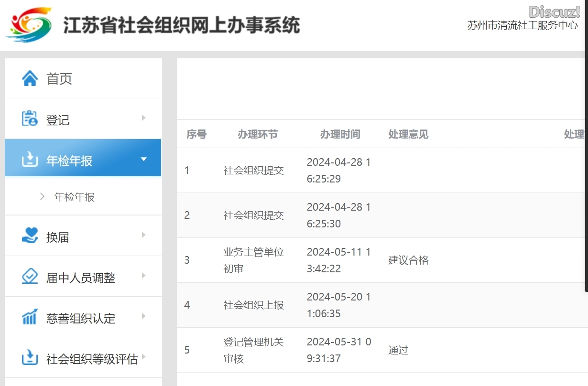This screenshot has width=588, height=386.
Task: Click the checkmark icon beside 届中人员调整
Action: pos(30,277)
